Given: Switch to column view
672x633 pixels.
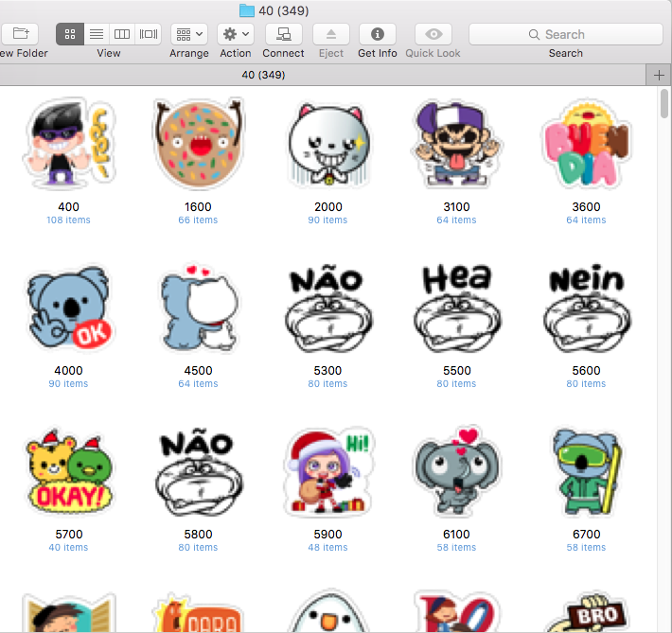Looking at the screenshot, I should (122, 34).
